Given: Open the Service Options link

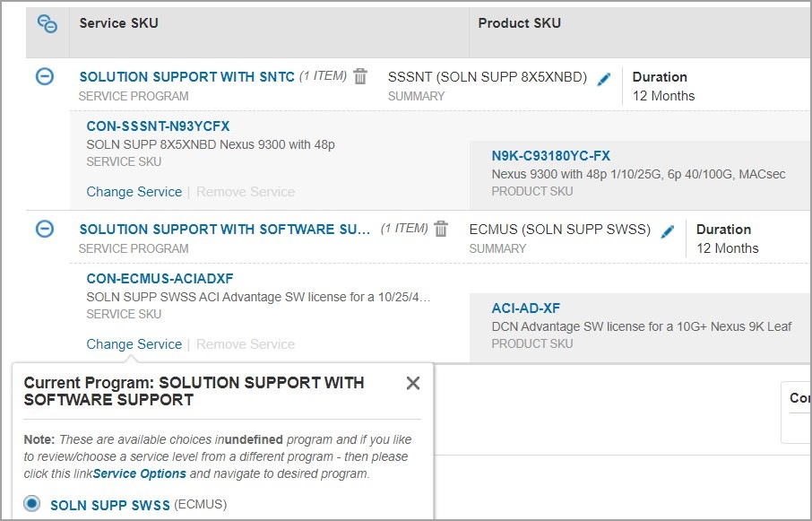Looking at the screenshot, I should [151, 473].
